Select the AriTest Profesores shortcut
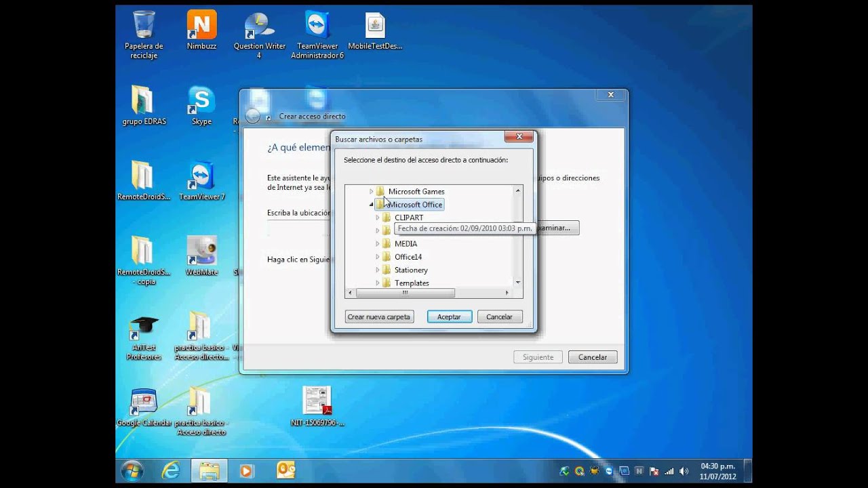 point(144,336)
